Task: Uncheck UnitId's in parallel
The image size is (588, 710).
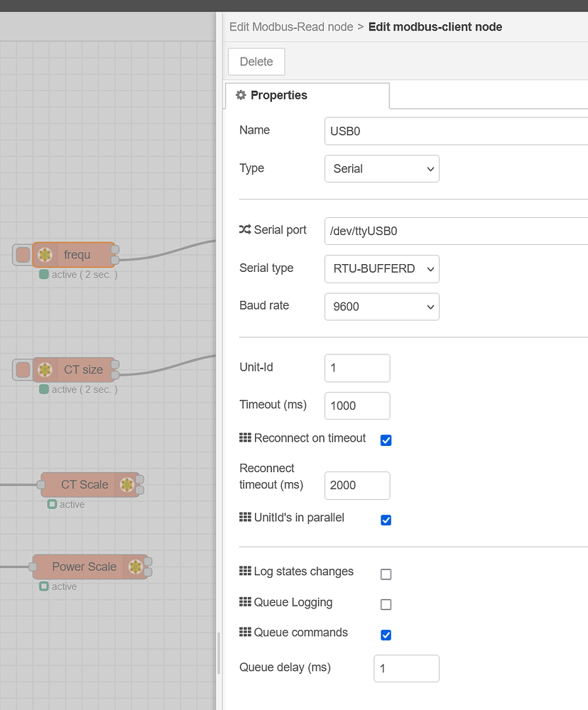Action: (x=386, y=520)
